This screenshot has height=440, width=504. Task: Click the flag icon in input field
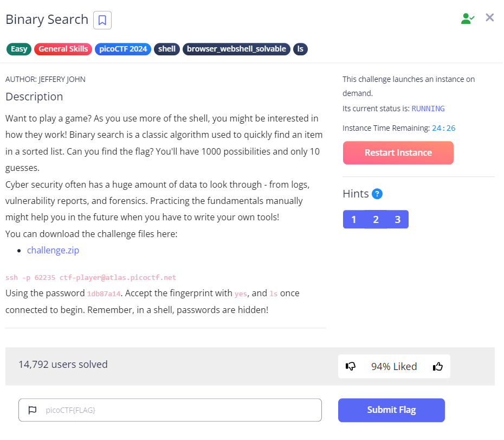[33, 410]
